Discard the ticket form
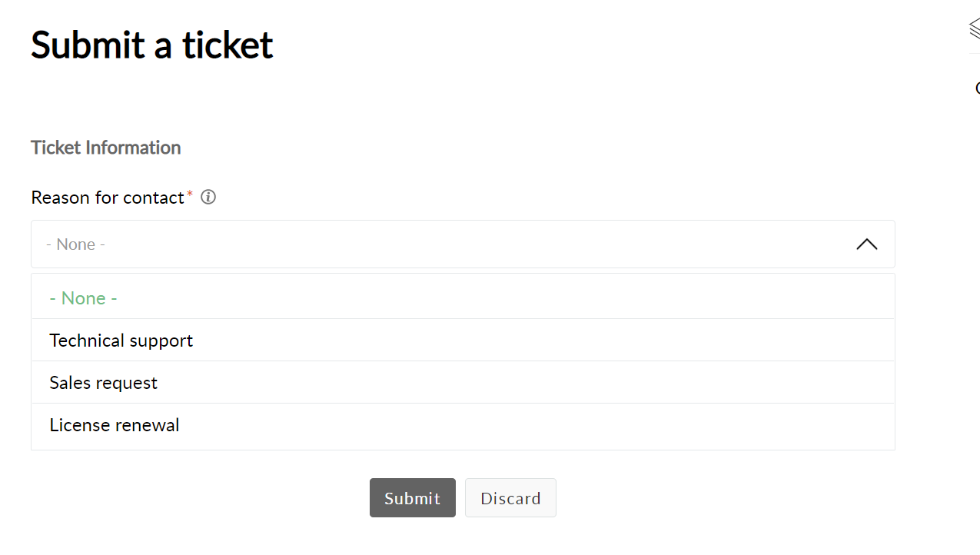This screenshot has height=555, width=980. 510,498
